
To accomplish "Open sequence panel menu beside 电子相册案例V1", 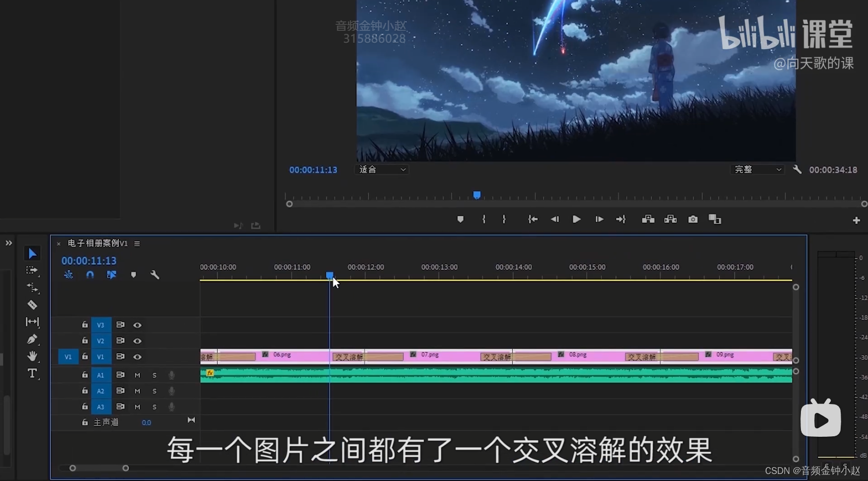I will 137,243.
